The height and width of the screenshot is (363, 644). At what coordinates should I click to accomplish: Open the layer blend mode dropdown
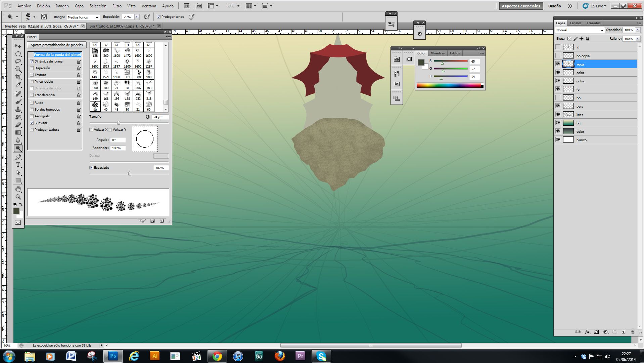click(x=580, y=30)
